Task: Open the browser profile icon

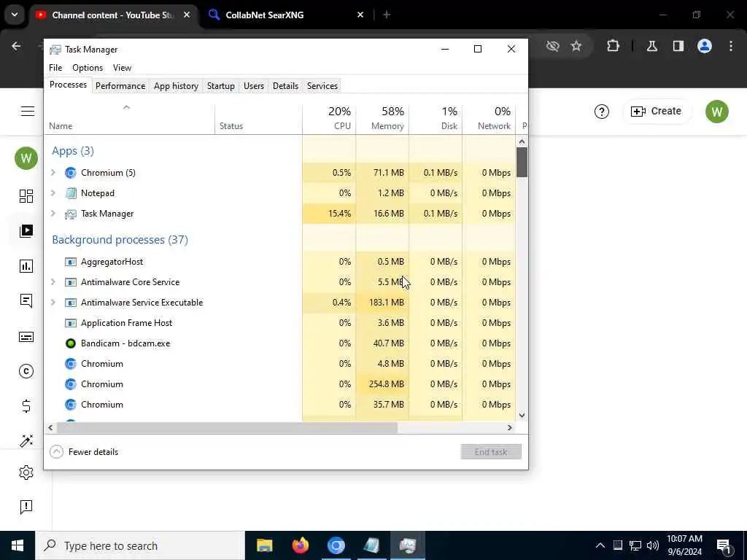Action: (705, 46)
